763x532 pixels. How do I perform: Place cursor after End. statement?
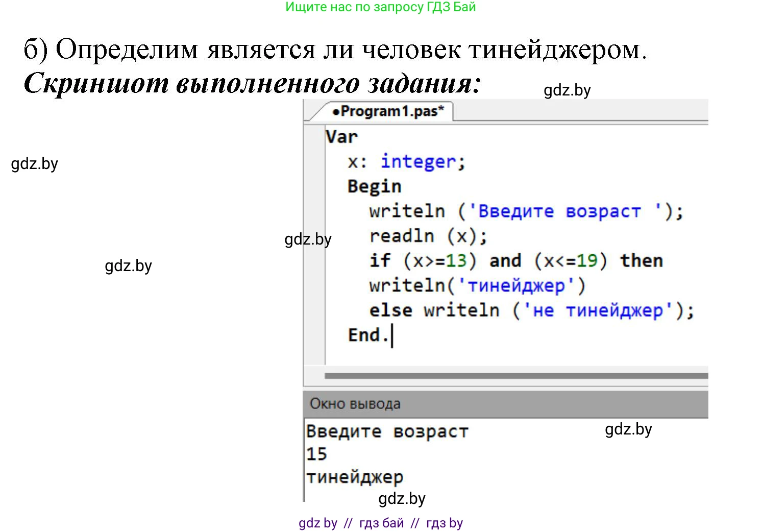(x=391, y=335)
